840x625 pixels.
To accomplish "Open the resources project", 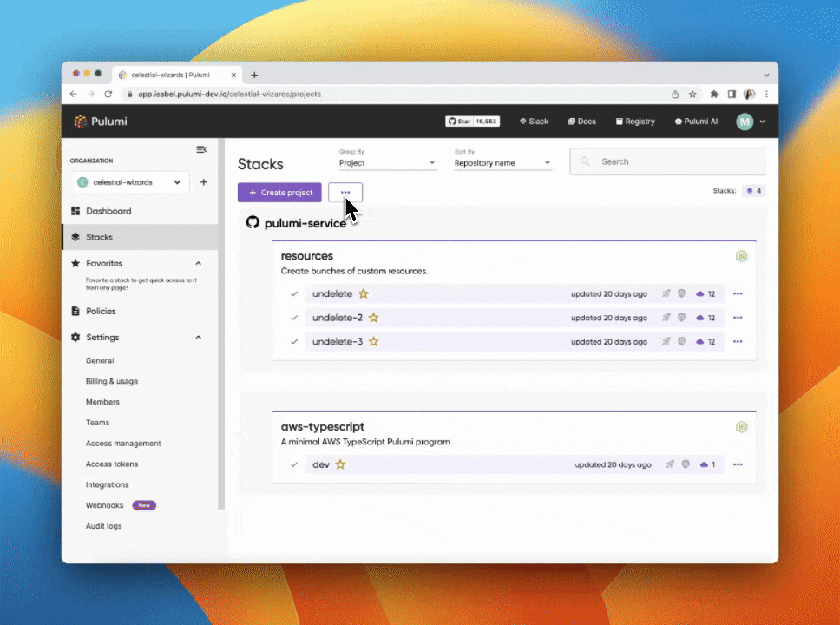I will click(x=307, y=256).
